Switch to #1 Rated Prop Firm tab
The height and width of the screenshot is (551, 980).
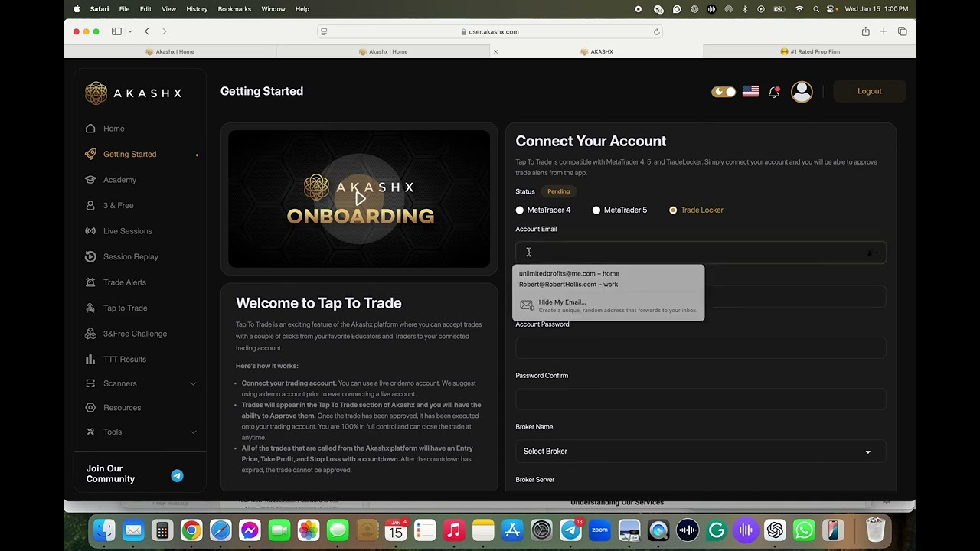810,51
